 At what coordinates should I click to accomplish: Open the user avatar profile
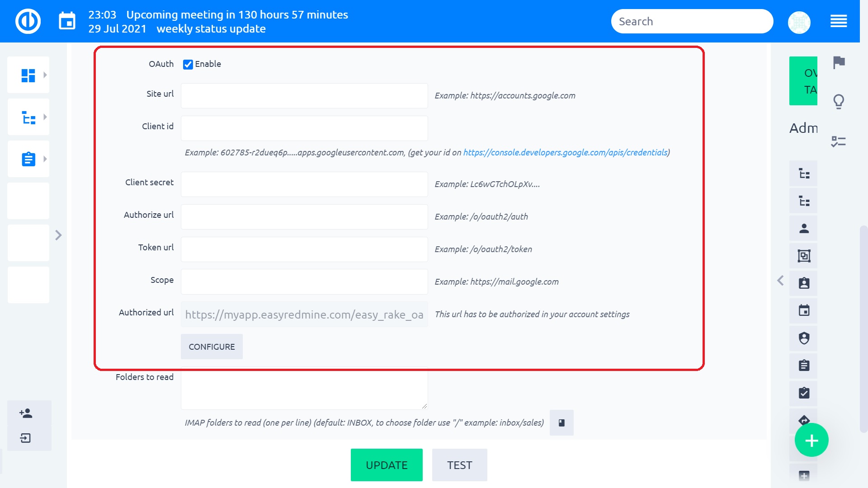click(x=799, y=22)
